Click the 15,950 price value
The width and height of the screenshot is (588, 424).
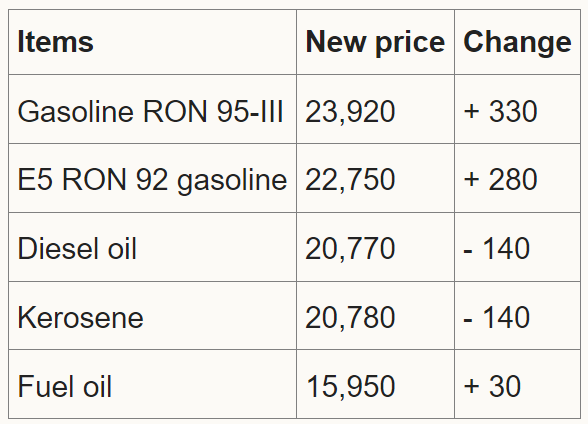click(351, 387)
